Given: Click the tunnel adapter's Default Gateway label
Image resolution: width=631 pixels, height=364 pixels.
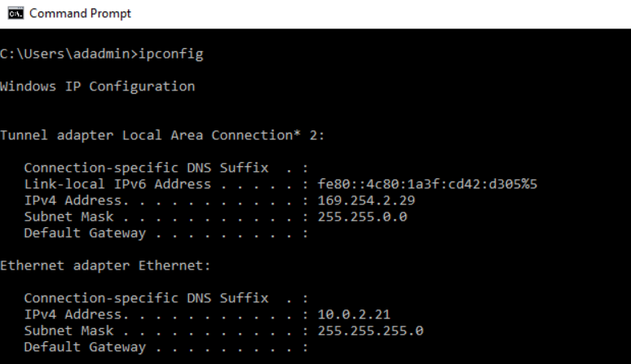Looking at the screenshot, I should pyautogui.click(x=85, y=233).
